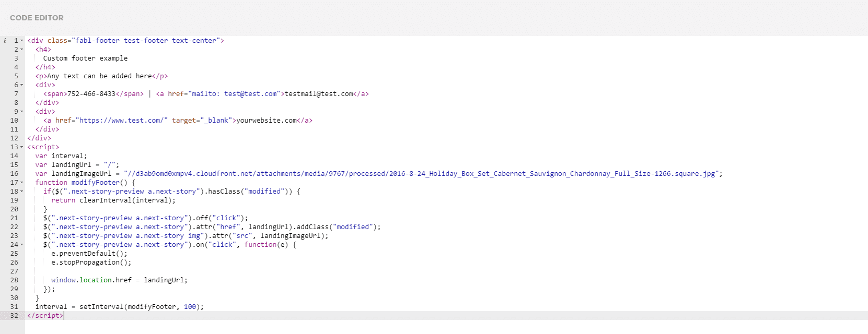
Task: Click the opening '<script>' tag on line 13
Action: [43, 147]
